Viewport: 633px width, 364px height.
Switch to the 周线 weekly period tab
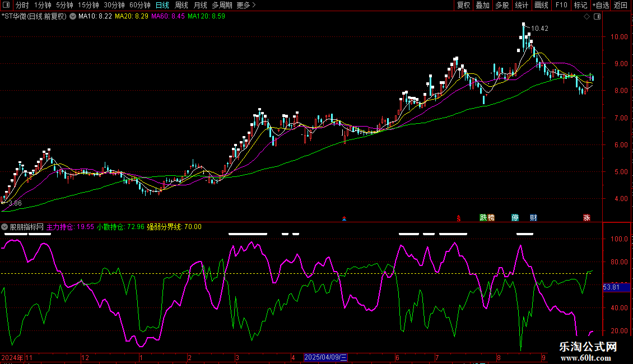coord(181,5)
